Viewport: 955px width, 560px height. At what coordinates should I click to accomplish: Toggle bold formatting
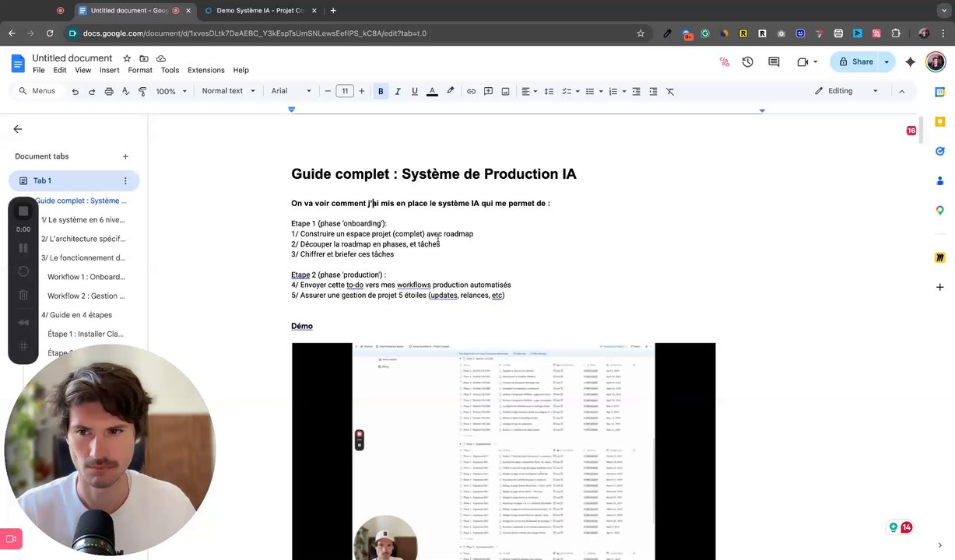pyautogui.click(x=381, y=91)
